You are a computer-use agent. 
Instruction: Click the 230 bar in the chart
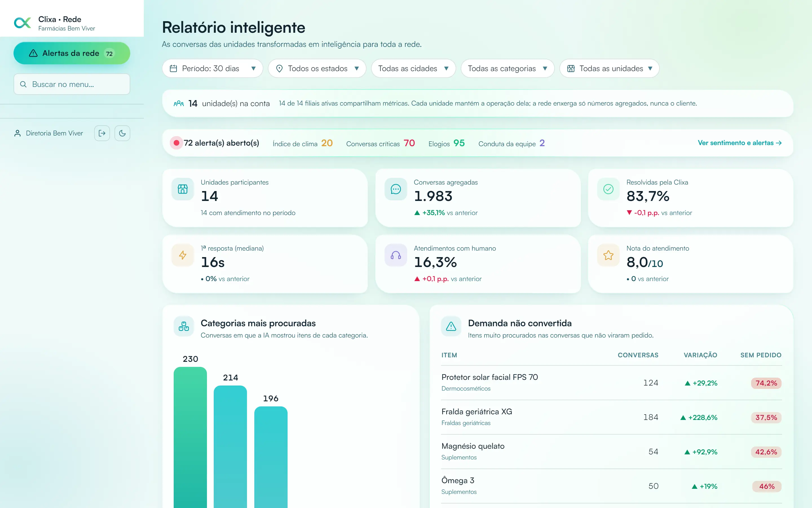190,437
